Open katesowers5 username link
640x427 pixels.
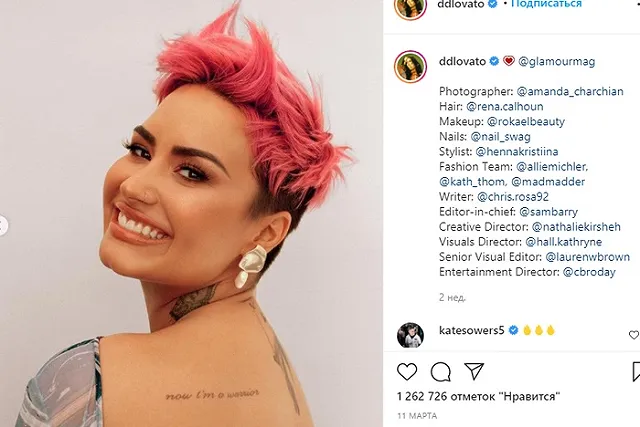click(x=471, y=330)
